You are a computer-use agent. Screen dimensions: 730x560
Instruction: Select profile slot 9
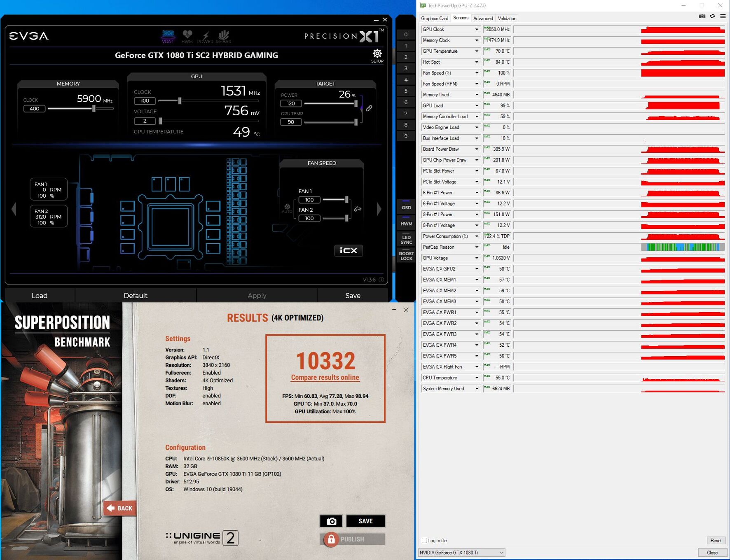click(406, 136)
